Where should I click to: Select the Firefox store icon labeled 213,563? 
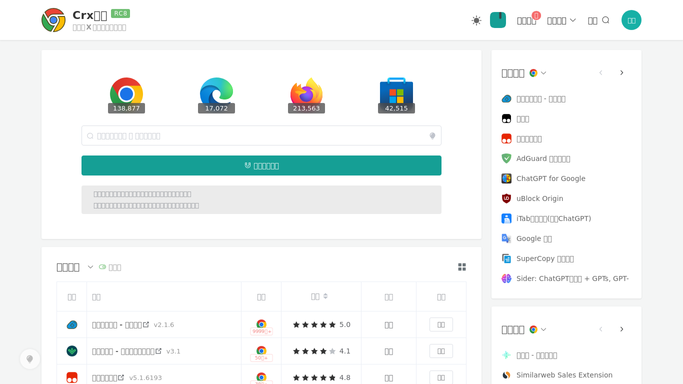[306, 95]
